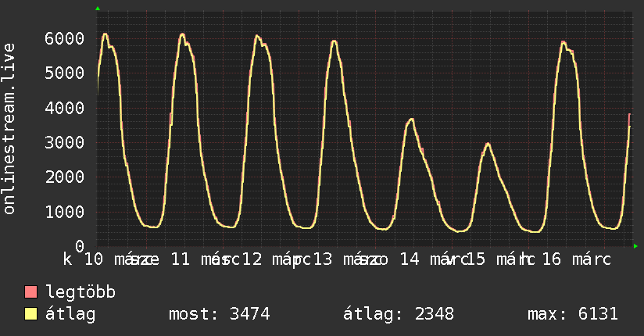Click the green arrow ending x-axis
This screenshot has width=644, height=336.
[635, 246]
